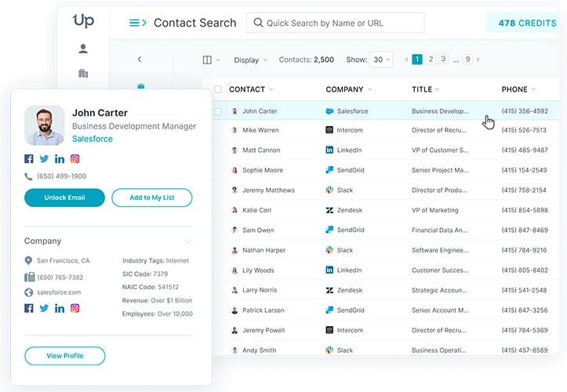This screenshot has width=567, height=392.
Task: Click the 478 CREDITS button
Action: point(522,23)
